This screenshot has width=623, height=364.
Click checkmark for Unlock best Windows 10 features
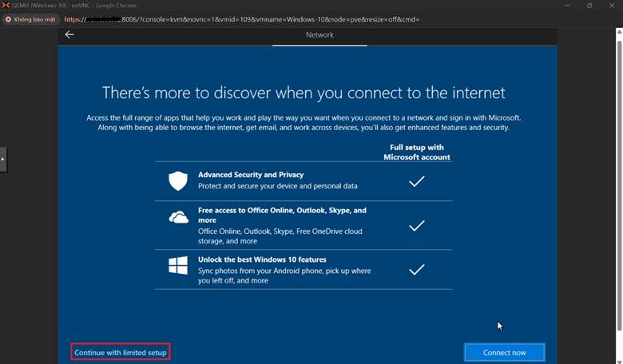coord(416,270)
